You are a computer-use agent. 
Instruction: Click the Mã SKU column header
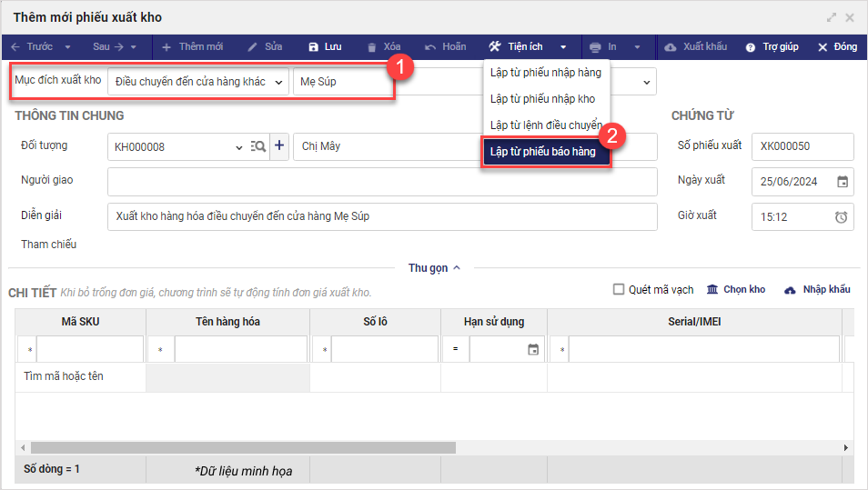coord(81,322)
